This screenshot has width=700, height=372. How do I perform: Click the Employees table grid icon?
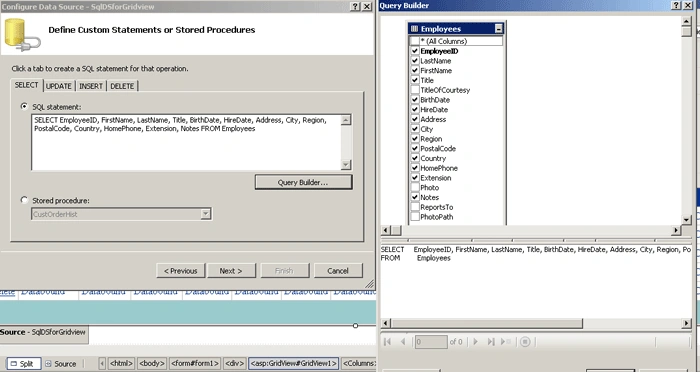pos(414,29)
